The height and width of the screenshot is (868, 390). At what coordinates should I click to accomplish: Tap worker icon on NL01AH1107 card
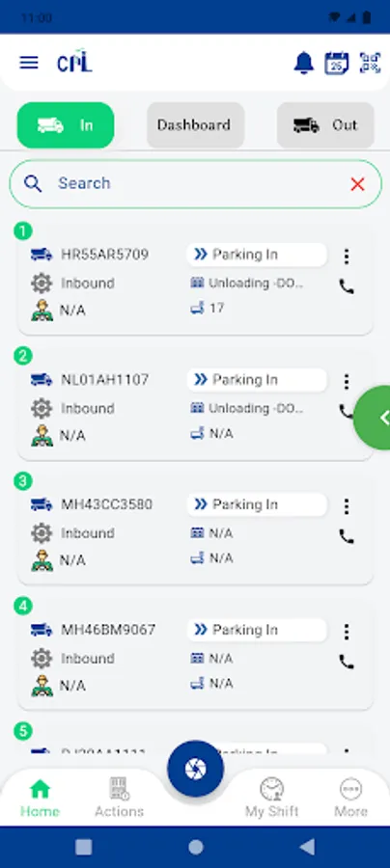[42, 436]
